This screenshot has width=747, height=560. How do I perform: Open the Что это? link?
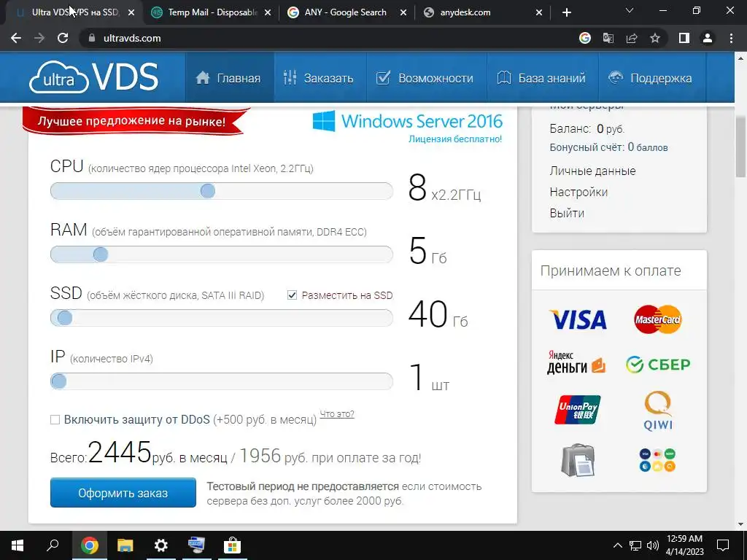337,414
